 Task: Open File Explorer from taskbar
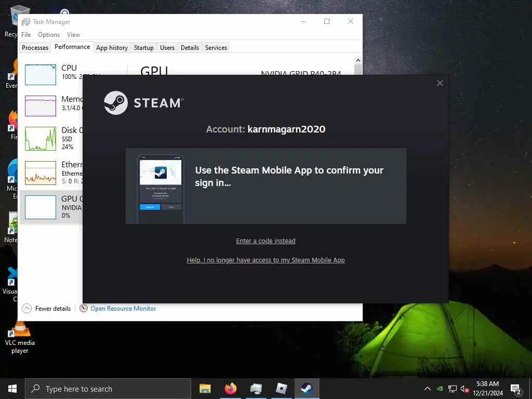[x=205, y=389]
